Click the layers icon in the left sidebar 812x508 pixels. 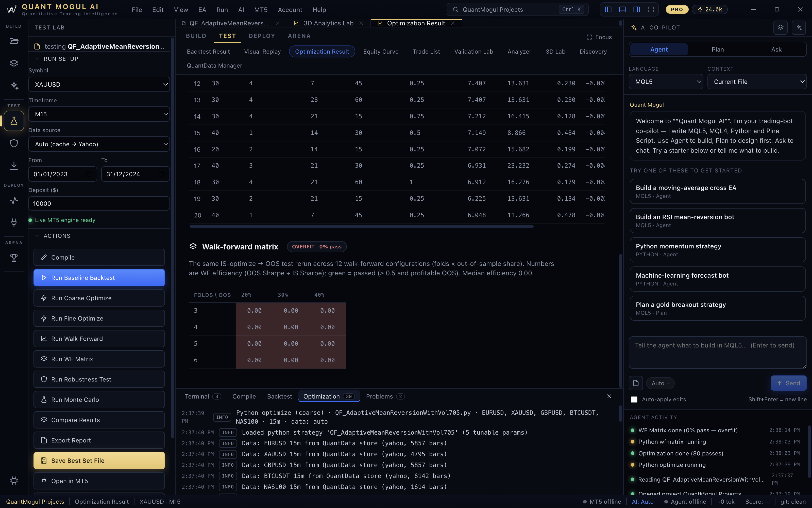(14, 63)
